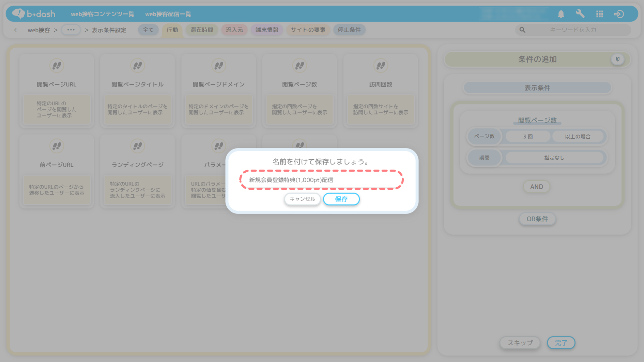Click footprint icon on 閲覧ページドメイン card
The width and height of the screenshot is (644, 362).
219,65
